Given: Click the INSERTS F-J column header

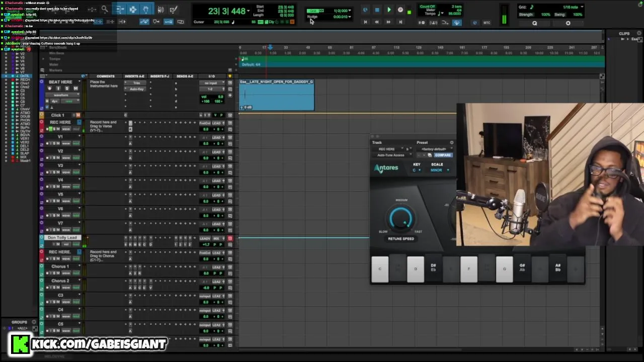Looking at the screenshot, I should tap(159, 76).
